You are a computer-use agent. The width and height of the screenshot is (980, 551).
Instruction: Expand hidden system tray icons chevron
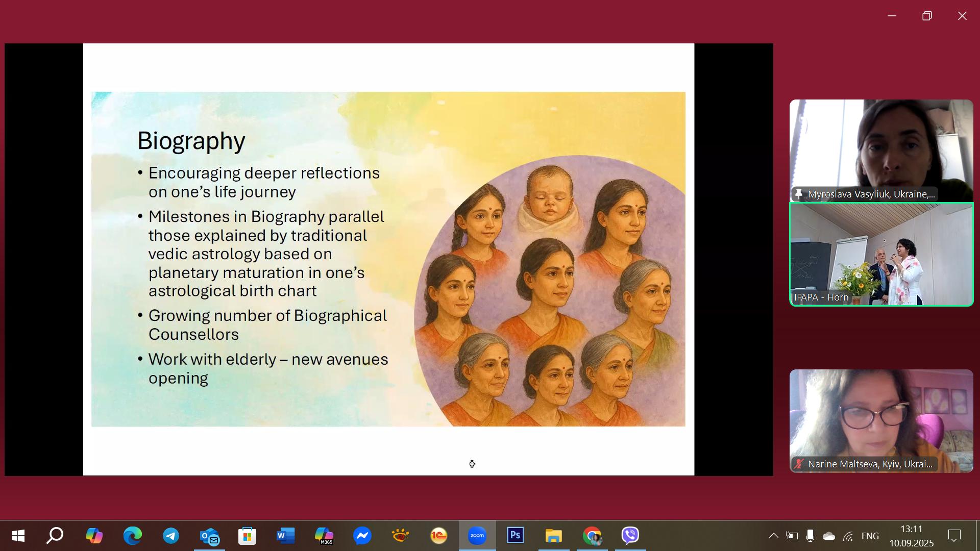tap(773, 536)
